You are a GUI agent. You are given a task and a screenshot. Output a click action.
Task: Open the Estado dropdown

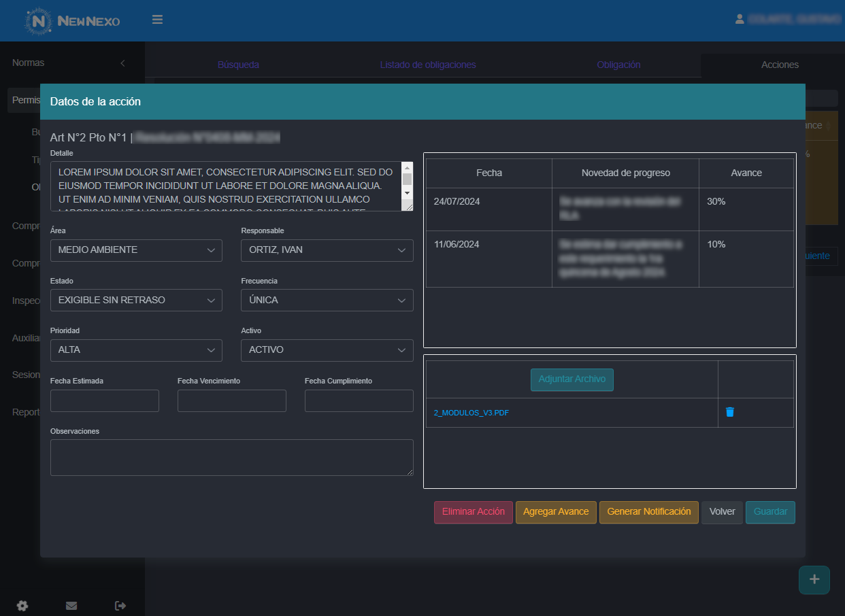tap(136, 301)
